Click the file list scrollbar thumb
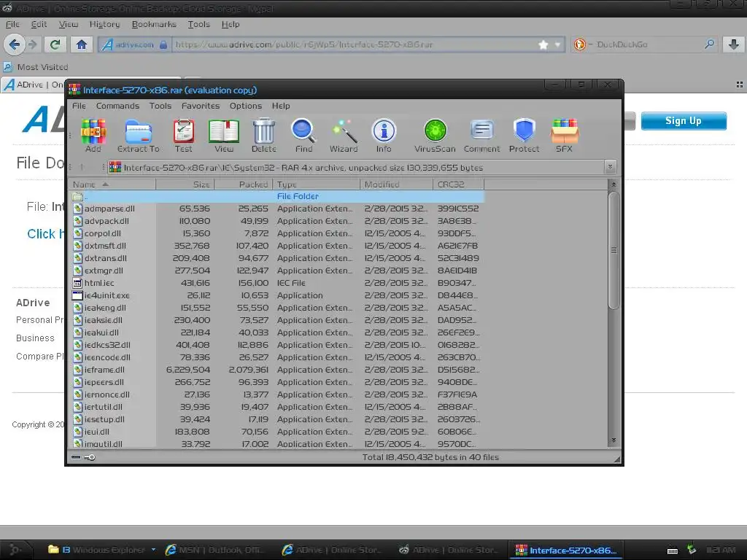The width and height of the screenshot is (747, 560). (x=614, y=250)
